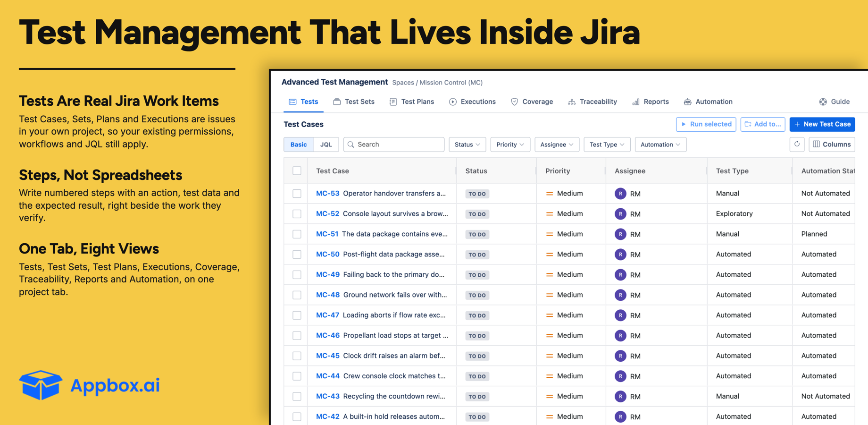Screen dimensions: 868x425
Task: Click into the Search input field
Action: [394, 144]
